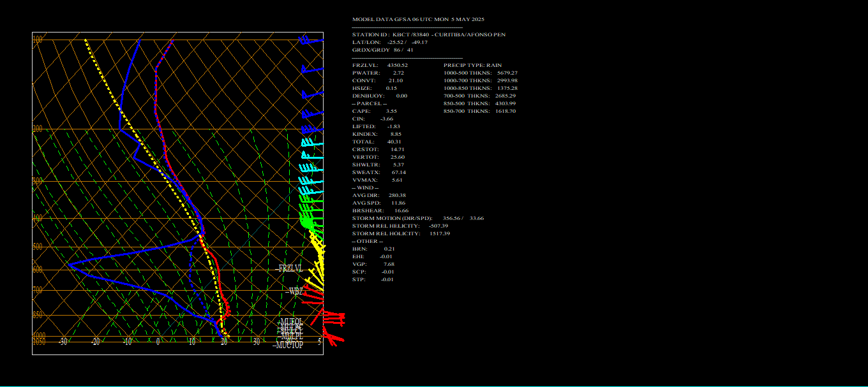868x387 pixels.
Task: Click the 700 pressure level label
Action: pos(37,290)
